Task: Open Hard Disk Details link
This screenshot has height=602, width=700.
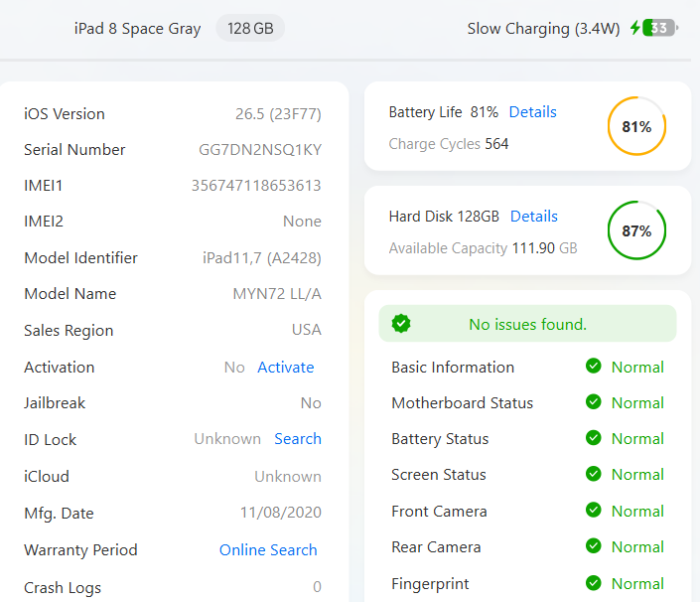Action: tap(534, 217)
